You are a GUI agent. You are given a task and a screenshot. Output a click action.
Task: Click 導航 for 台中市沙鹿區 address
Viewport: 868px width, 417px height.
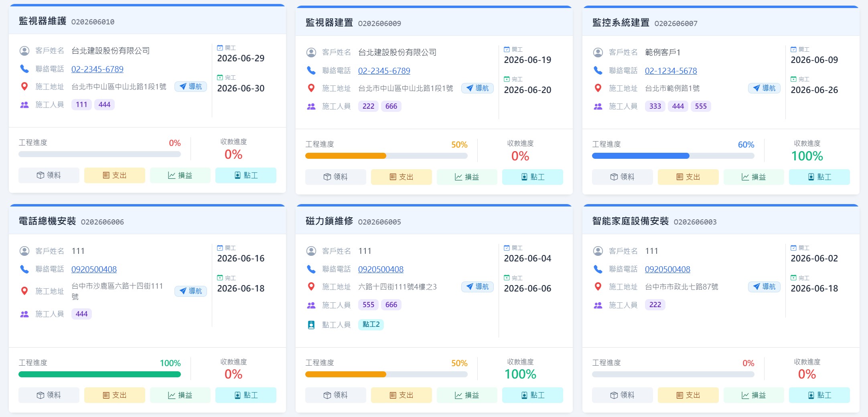pyautogui.click(x=191, y=291)
